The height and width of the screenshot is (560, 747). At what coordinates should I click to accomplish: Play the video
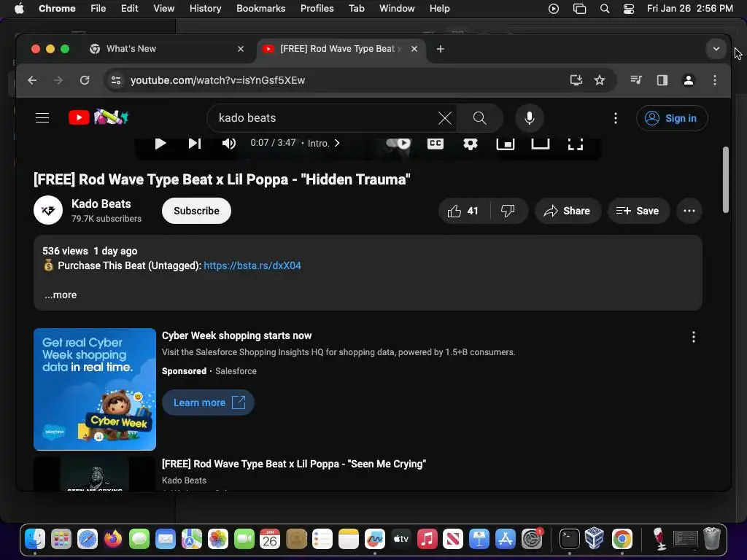[x=160, y=144]
